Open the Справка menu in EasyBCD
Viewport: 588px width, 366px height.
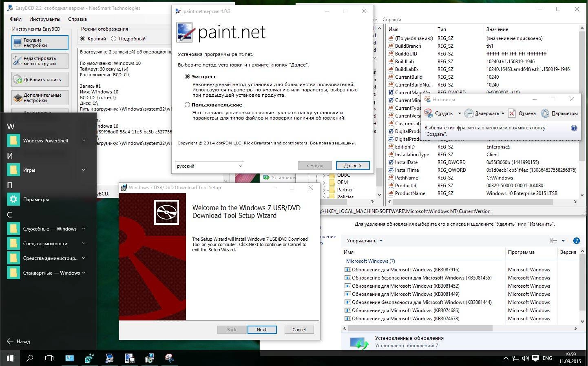point(77,19)
